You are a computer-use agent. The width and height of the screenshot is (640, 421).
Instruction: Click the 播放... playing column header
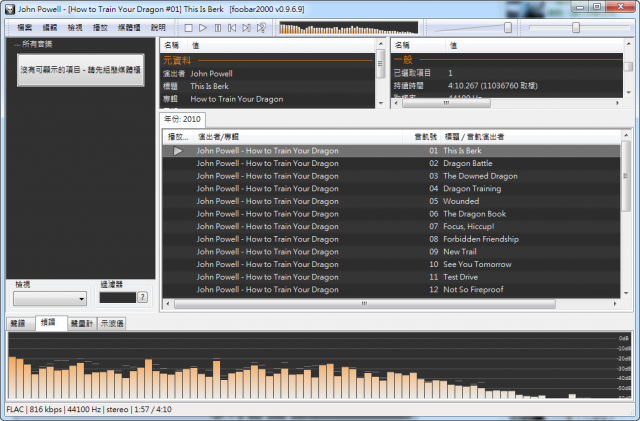[x=178, y=137]
